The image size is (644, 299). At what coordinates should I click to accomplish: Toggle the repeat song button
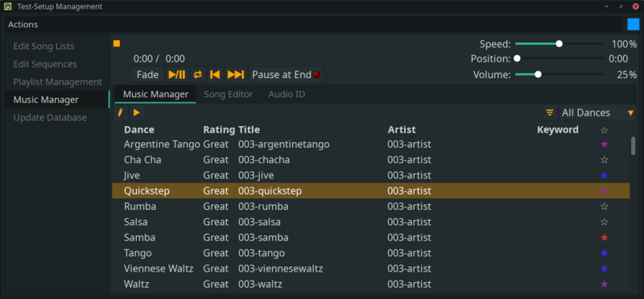tap(198, 75)
